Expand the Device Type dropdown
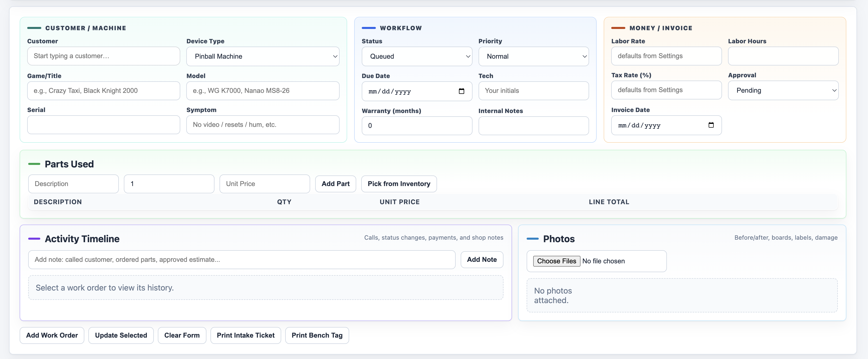This screenshot has width=868, height=359. tap(263, 56)
